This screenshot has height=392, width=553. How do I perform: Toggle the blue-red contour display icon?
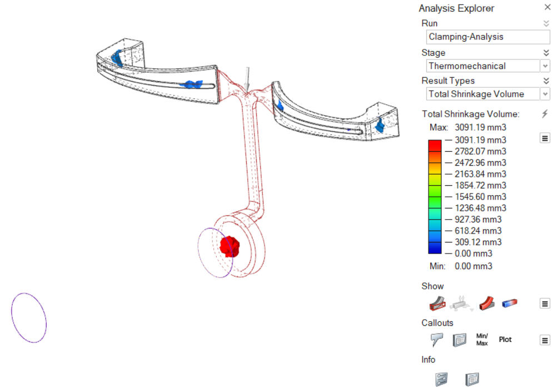pyautogui.click(x=510, y=303)
